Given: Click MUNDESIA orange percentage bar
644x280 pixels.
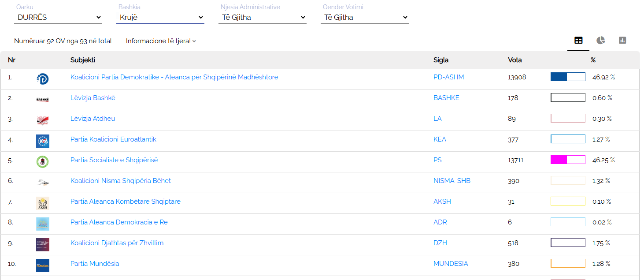Looking at the screenshot, I should (x=568, y=264).
